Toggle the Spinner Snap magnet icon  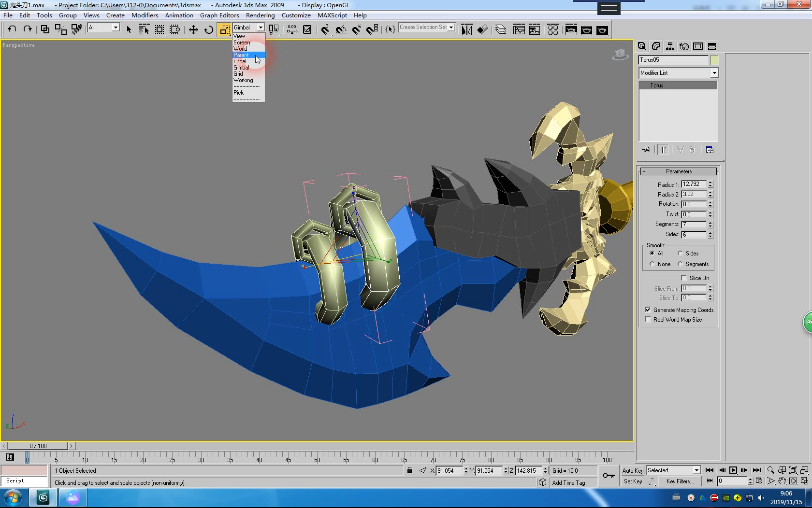point(372,29)
